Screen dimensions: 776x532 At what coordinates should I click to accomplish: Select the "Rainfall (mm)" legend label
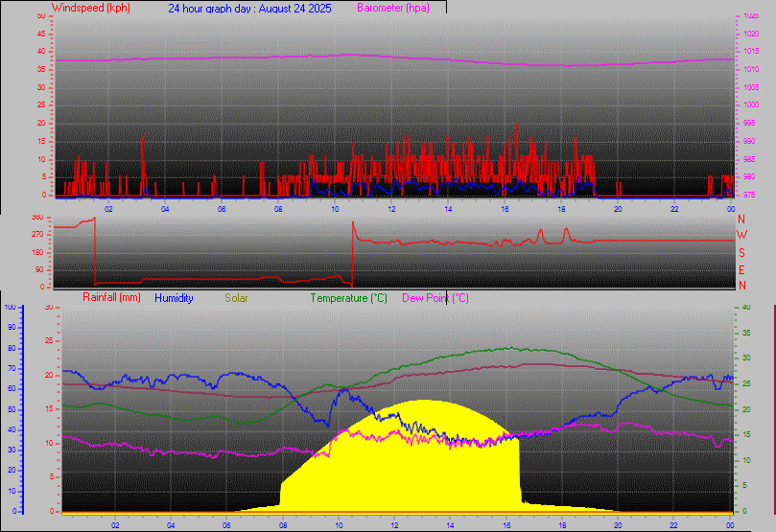(x=111, y=297)
